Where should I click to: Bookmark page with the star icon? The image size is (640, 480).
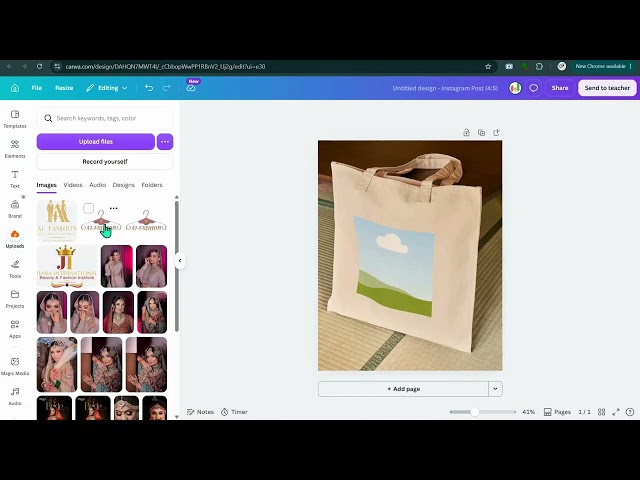[x=488, y=66]
